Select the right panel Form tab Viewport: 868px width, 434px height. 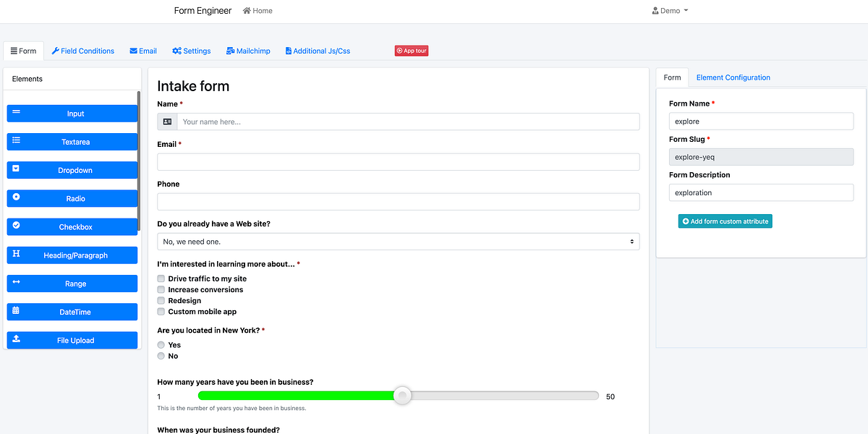(x=672, y=77)
